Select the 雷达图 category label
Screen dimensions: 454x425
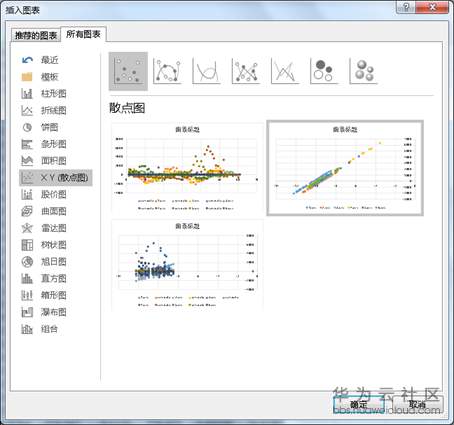pos(54,228)
